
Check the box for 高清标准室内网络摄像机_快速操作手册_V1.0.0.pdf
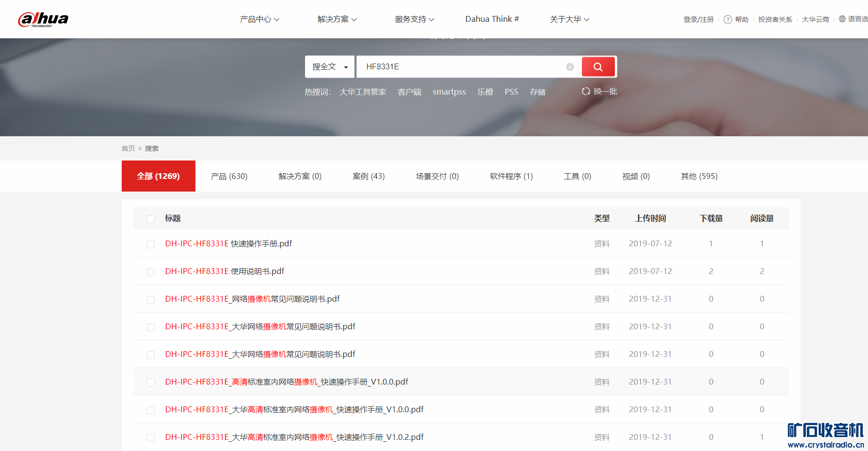(x=151, y=383)
